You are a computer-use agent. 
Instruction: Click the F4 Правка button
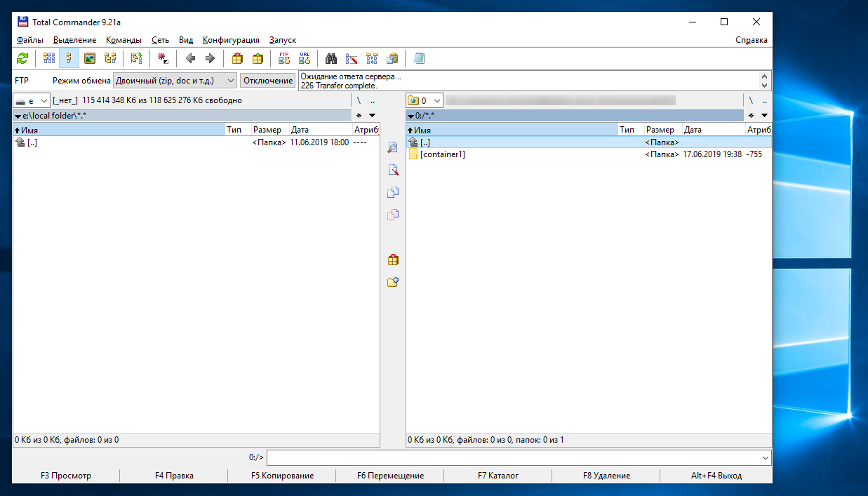pyautogui.click(x=174, y=476)
